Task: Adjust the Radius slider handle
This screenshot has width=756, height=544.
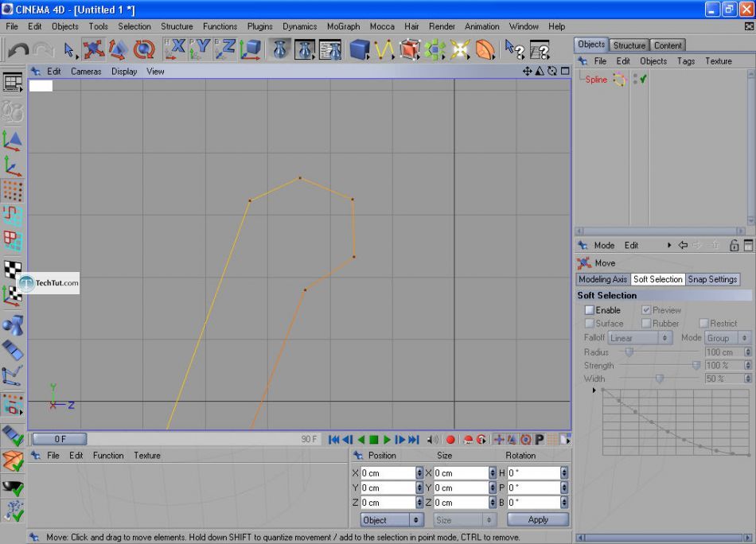Action: tap(629, 352)
